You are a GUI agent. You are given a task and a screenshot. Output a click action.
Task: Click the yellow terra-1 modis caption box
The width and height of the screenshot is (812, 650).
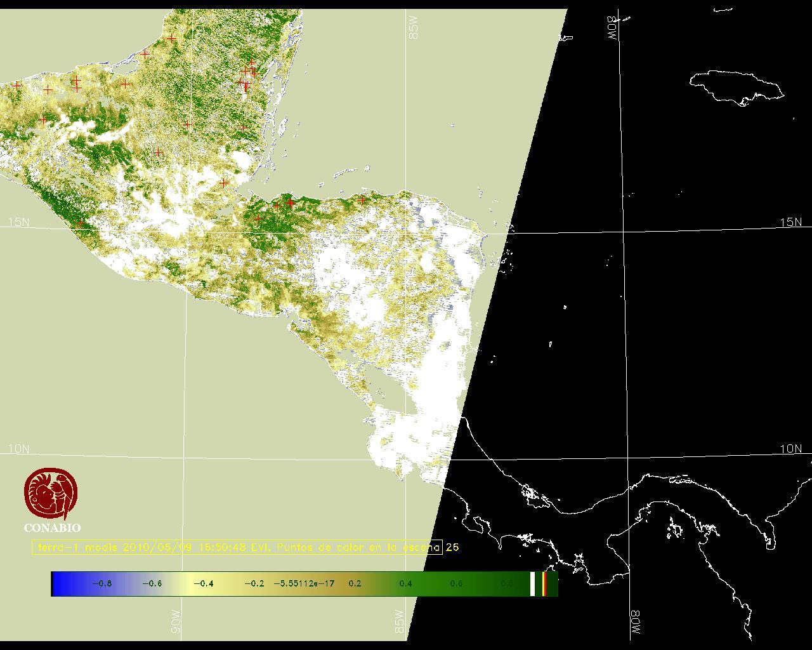pos(237,547)
